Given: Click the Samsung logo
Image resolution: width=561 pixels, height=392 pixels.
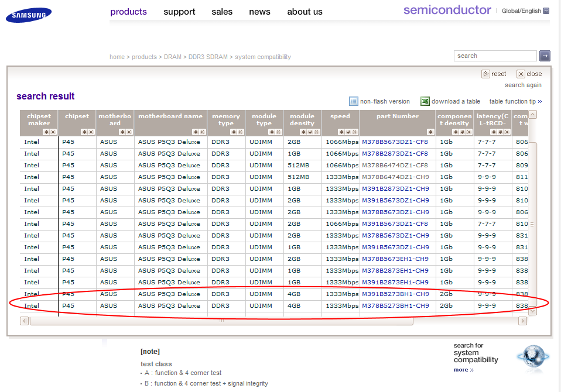Looking at the screenshot, I should coord(29,15).
